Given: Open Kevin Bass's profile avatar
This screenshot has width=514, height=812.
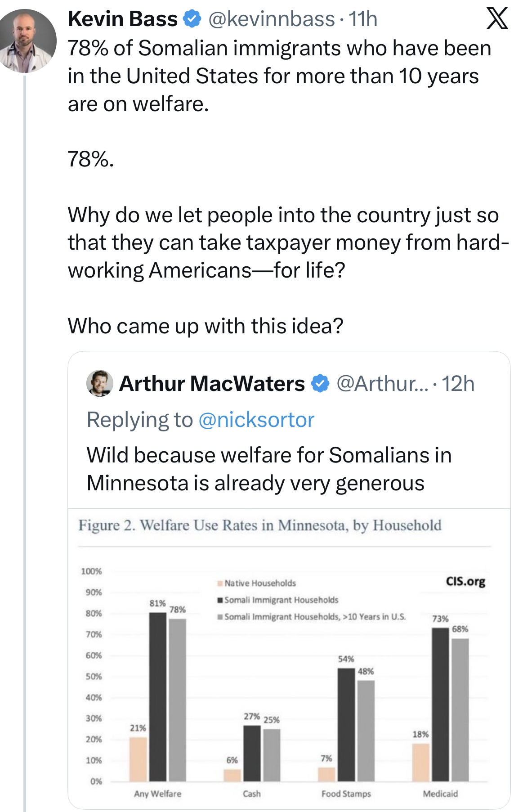Looking at the screenshot, I should coord(28,41).
